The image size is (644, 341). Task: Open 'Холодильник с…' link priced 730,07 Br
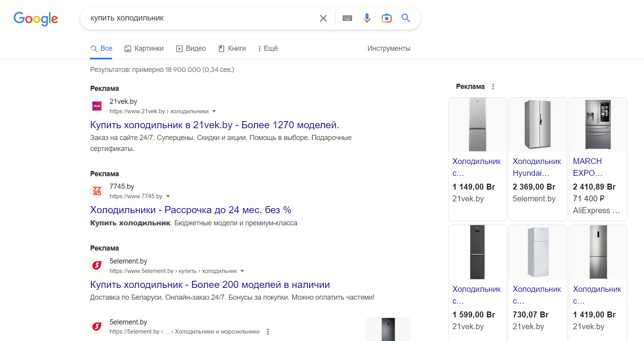[x=537, y=295]
